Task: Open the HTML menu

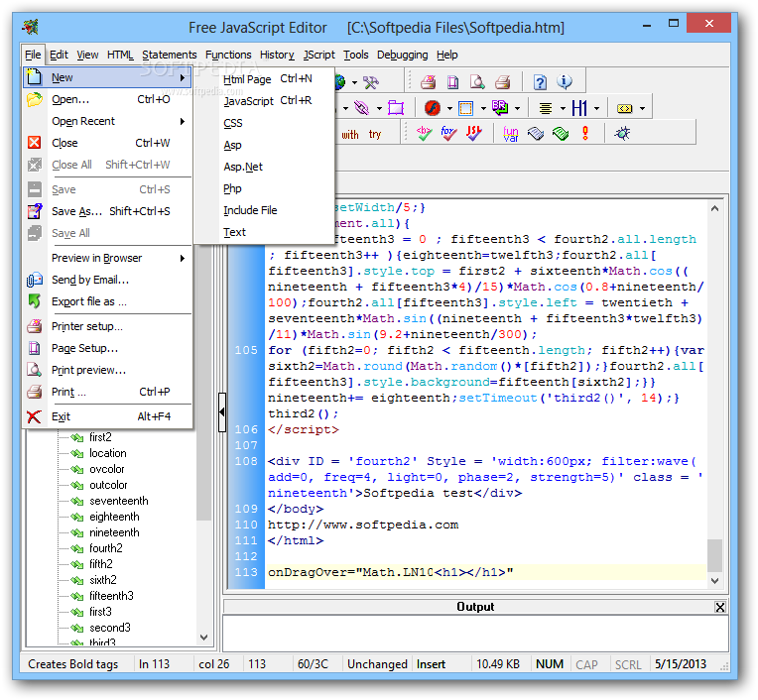Action: (x=120, y=55)
